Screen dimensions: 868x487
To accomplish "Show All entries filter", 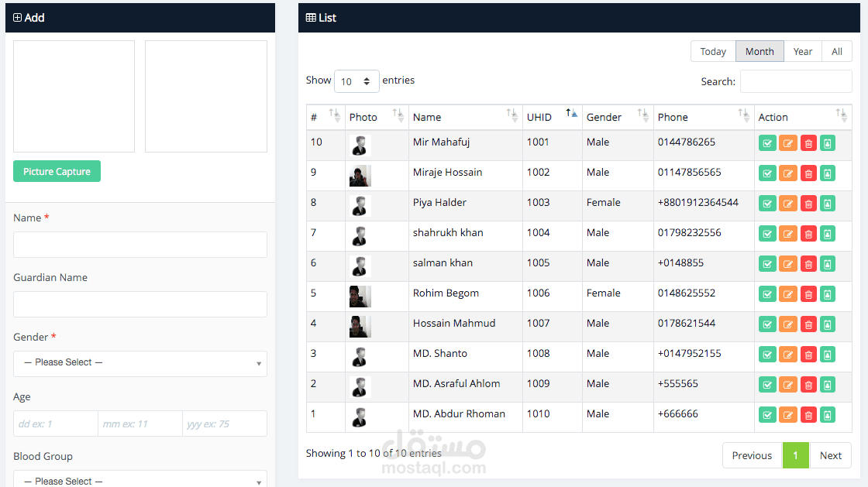I will 837,51.
